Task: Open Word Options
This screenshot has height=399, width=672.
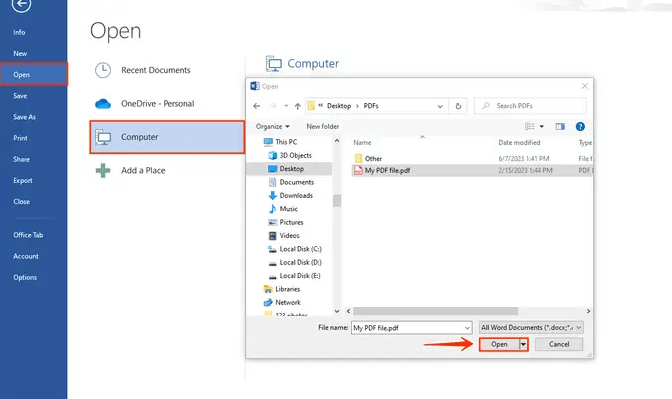Action: tap(25, 277)
